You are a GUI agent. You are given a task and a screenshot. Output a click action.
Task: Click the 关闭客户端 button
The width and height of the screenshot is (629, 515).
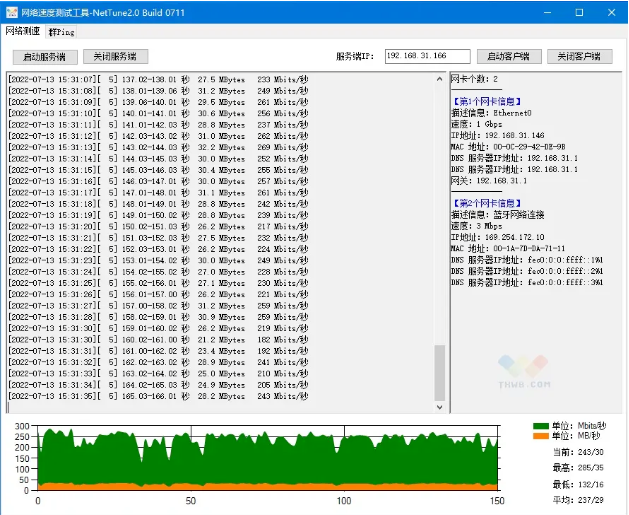coord(580,56)
